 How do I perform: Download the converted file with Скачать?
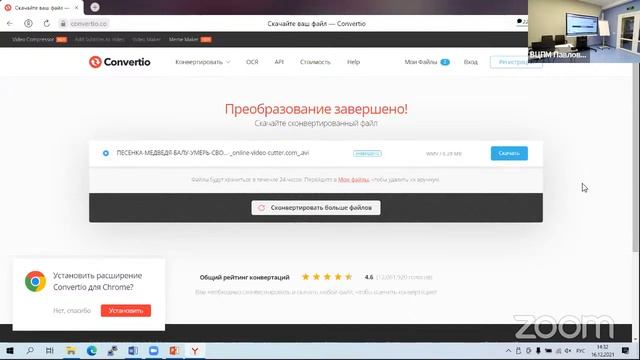509,153
